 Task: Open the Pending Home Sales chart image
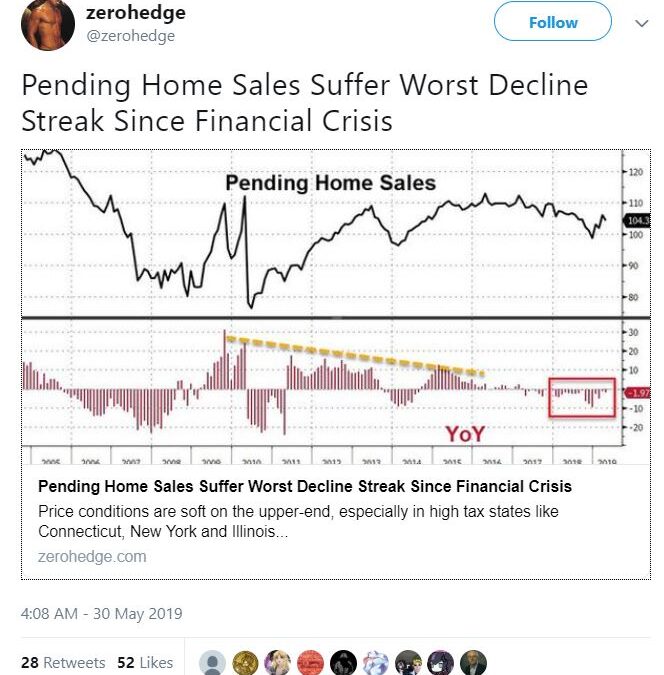(336, 307)
